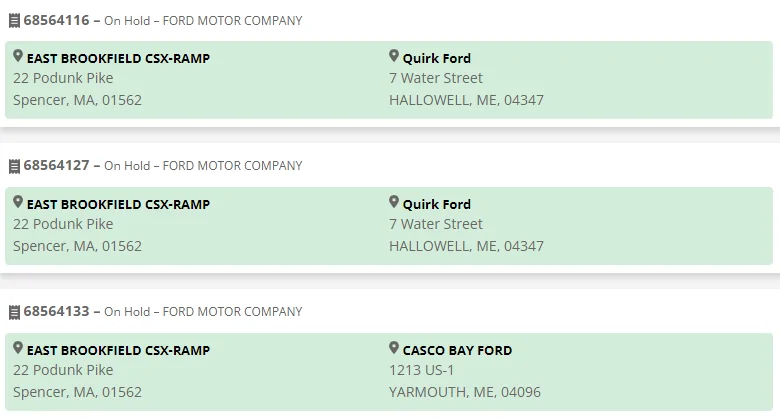This screenshot has height=418, width=780.
Task: Open order number 68564116
Action: tap(56, 20)
